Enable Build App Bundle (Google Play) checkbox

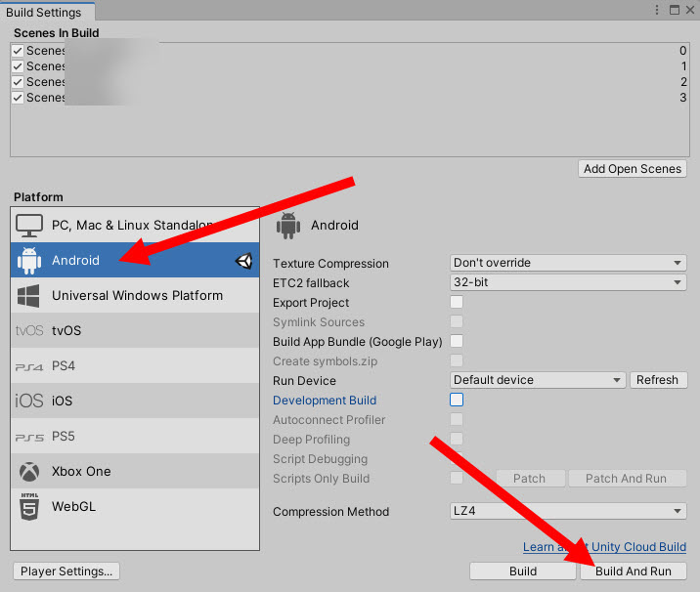coord(457,341)
